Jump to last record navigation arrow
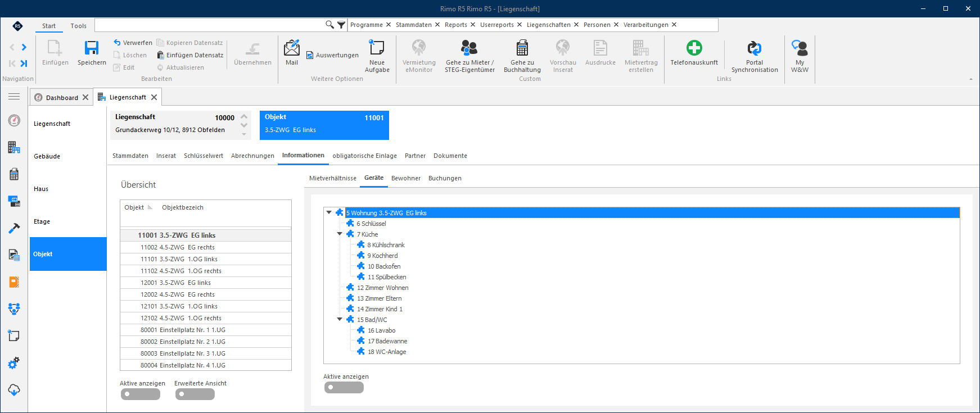980x413 pixels. click(24, 63)
